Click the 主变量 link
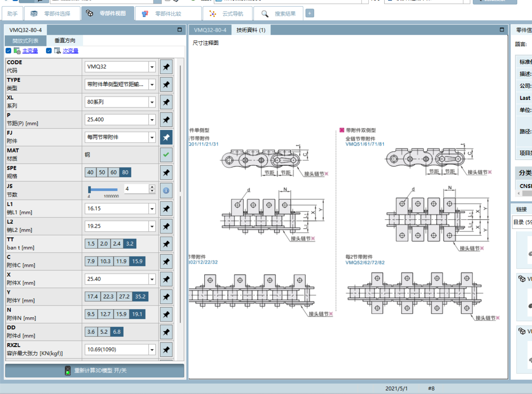 point(30,51)
